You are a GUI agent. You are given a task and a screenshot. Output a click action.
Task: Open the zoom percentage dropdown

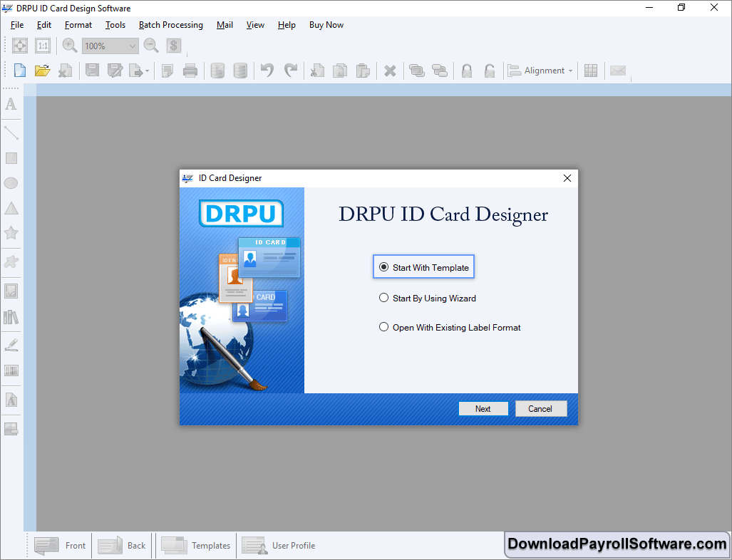132,46
